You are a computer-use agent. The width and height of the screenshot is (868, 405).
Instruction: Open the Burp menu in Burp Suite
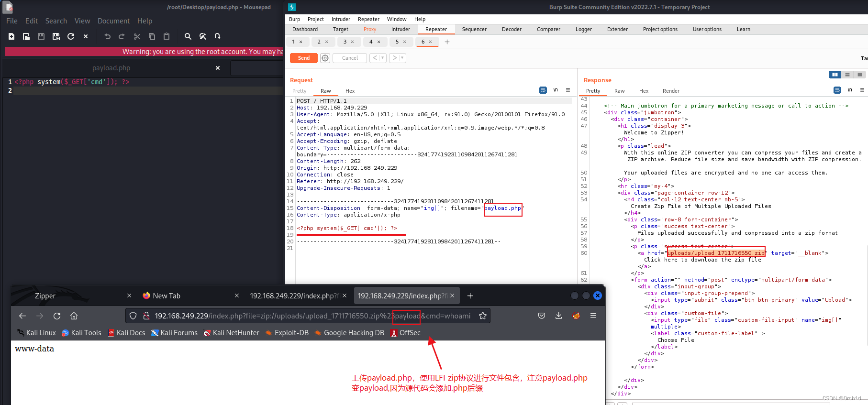[294, 19]
